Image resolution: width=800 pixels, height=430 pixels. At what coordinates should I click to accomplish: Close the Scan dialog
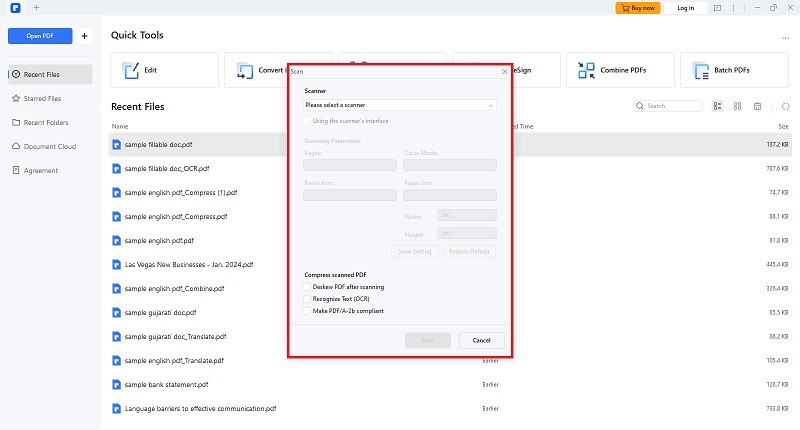coord(505,71)
